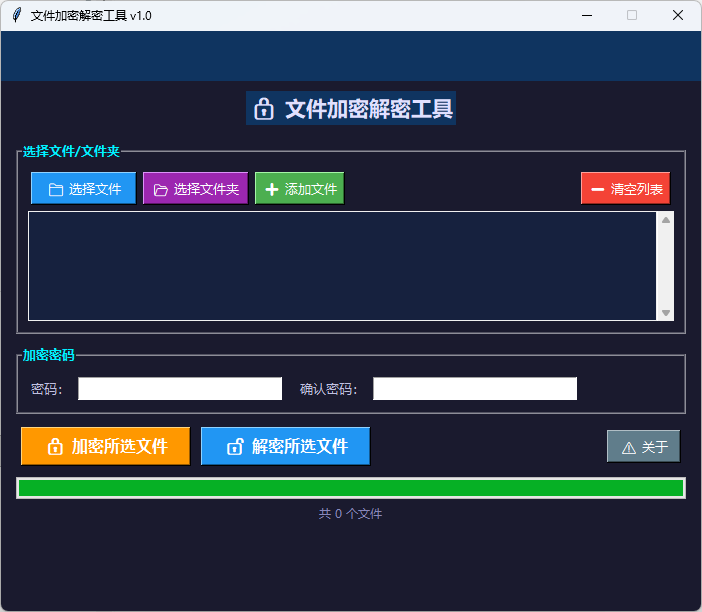The image size is (702, 612).
Task: Focus the 密码 input field
Action: [x=180, y=389]
